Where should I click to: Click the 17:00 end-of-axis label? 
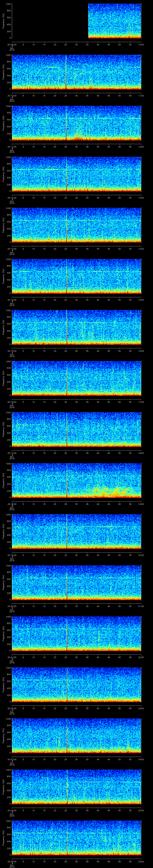[x=141, y=402]
